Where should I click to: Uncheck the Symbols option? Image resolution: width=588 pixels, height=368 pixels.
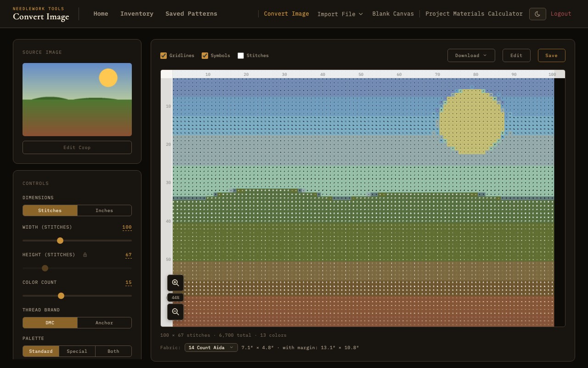tap(205, 55)
